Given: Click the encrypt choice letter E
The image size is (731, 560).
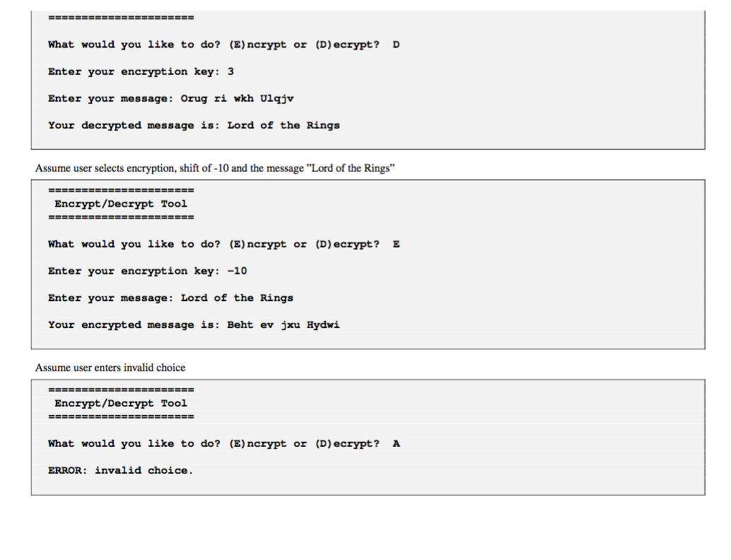Looking at the screenshot, I should 396,245.
